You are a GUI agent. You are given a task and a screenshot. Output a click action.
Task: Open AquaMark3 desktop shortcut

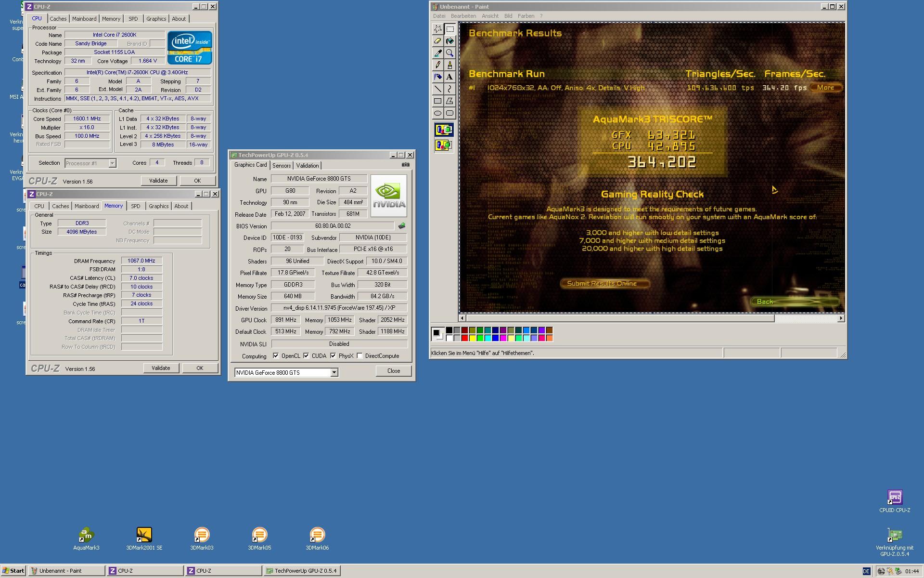[x=86, y=539]
